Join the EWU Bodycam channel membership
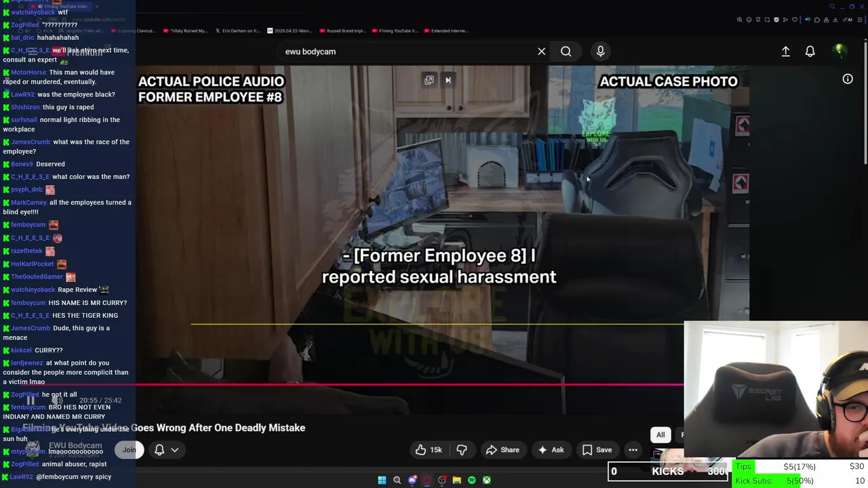The image size is (868, 488). (129, 450)
